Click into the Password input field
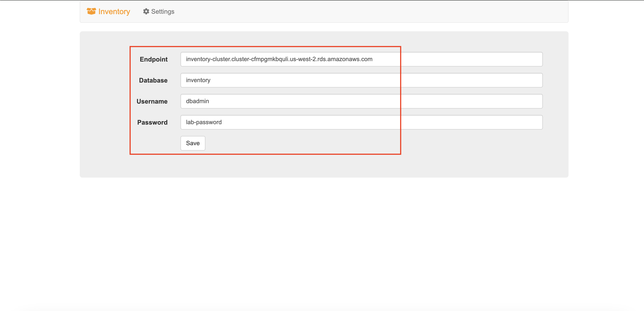 [361, 122]
